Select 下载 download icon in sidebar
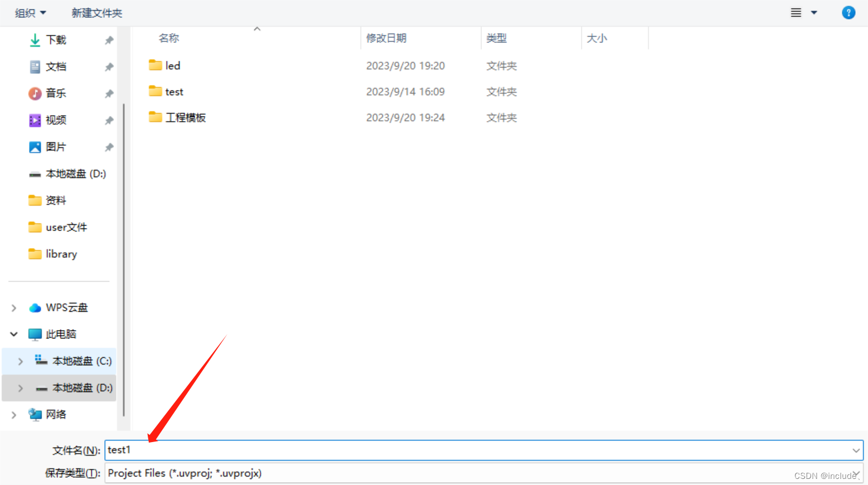The width and height of the screenshot is (868, 485). click(x=35, y=40)
